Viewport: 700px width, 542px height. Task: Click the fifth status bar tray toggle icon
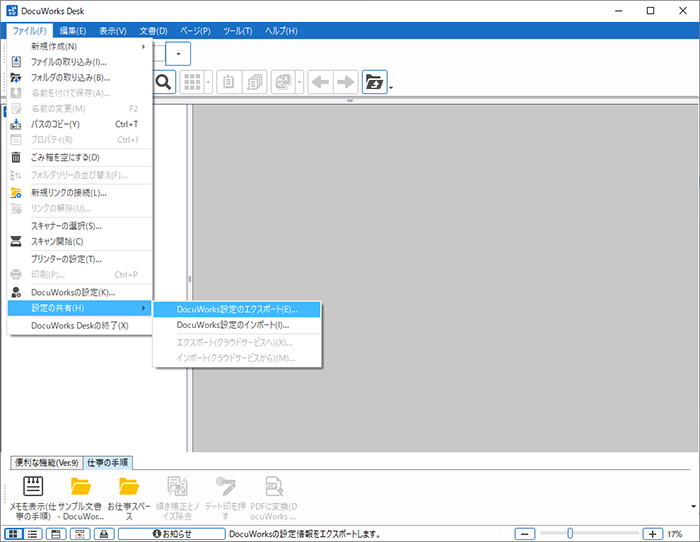pyautogui.click(x=104, y=534)
